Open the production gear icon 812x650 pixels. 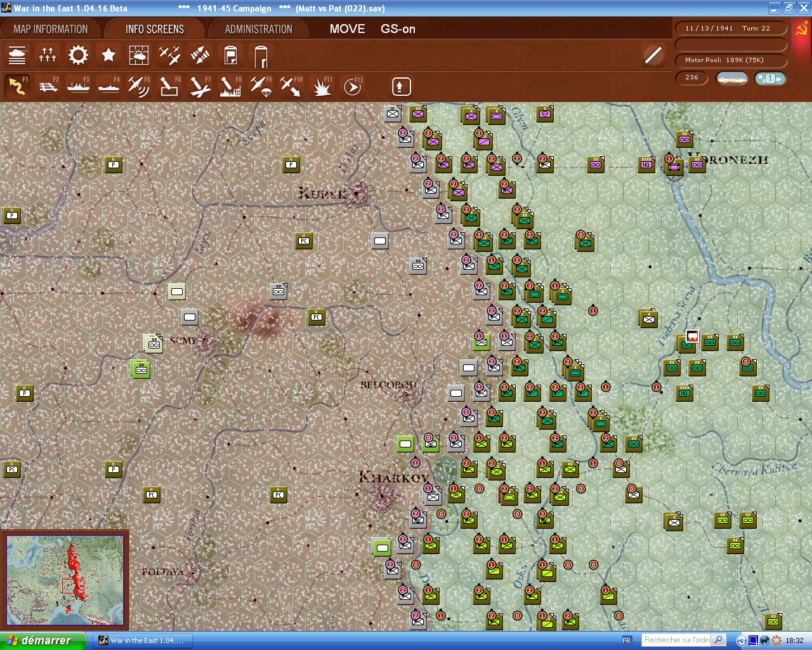tap(78, 55)
